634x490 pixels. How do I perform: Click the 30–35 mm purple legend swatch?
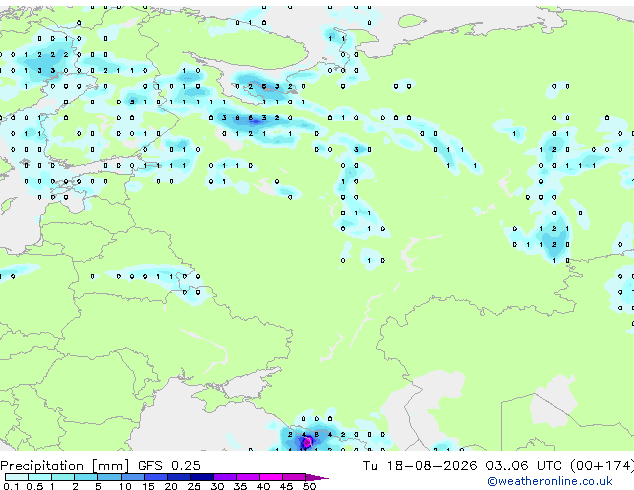tap(224, 477)
